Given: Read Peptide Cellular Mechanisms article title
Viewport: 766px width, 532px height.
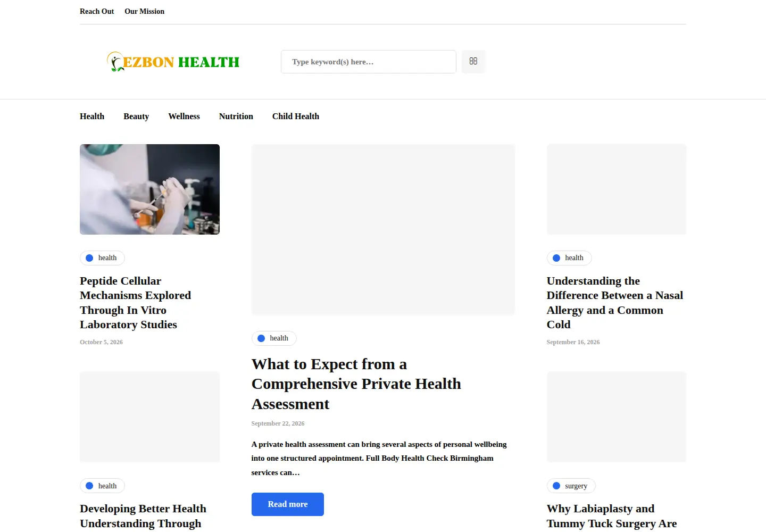Looking at the screenshot, I should click(135, 303).
